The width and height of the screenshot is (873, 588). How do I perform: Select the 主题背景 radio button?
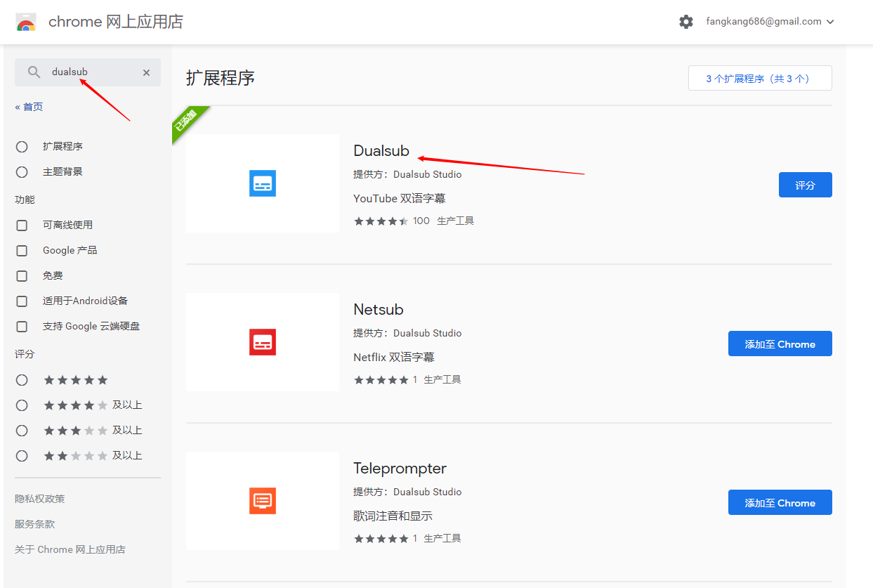[x=22, y=172]
